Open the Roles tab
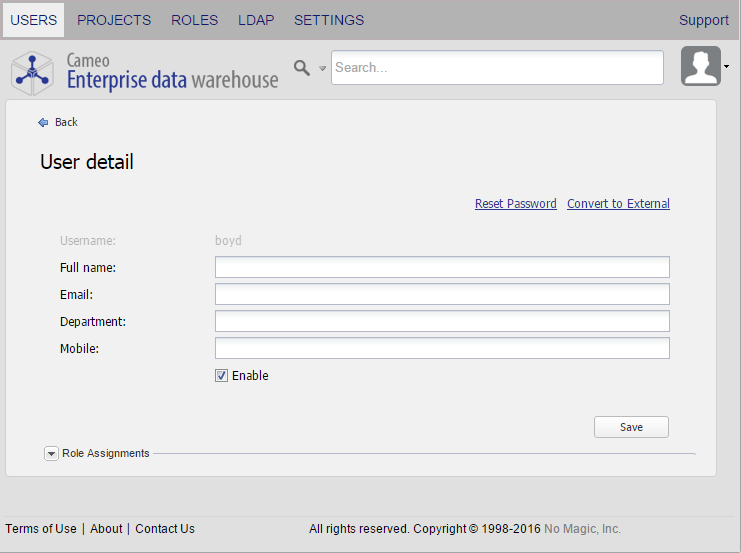The width and height of the screenshot is (741, 553). pos(194,20)
